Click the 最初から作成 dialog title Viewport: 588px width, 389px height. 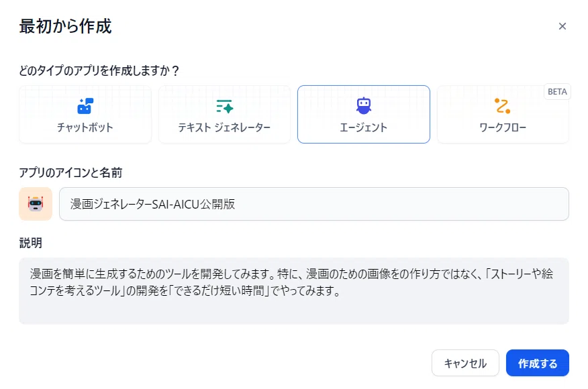[65, 27]
